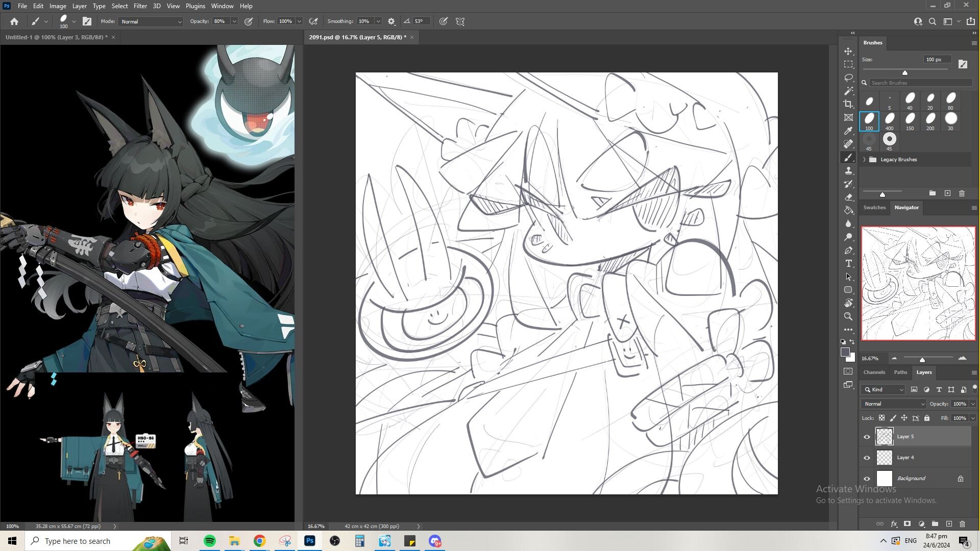Select the Eraser tool

[x=848, y=197]
